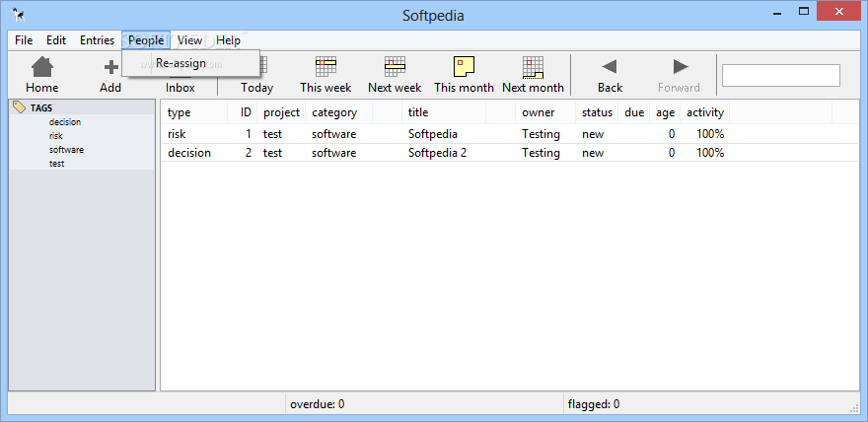Go to the Home view
Image resolution: width=868 pixels, height=422 pixels.
(42, 75)
